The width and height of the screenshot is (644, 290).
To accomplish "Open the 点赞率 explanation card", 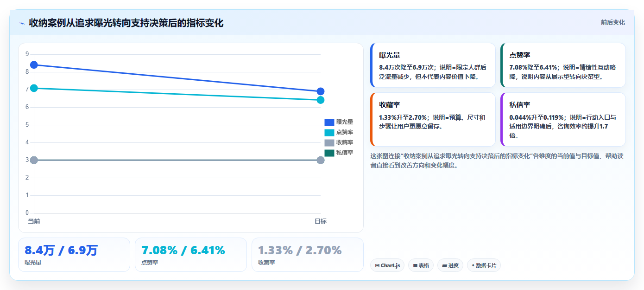I will [563, 65].
